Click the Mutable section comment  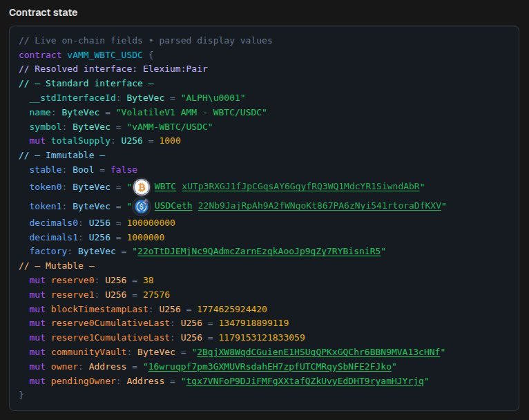click(x=57, y=266)
